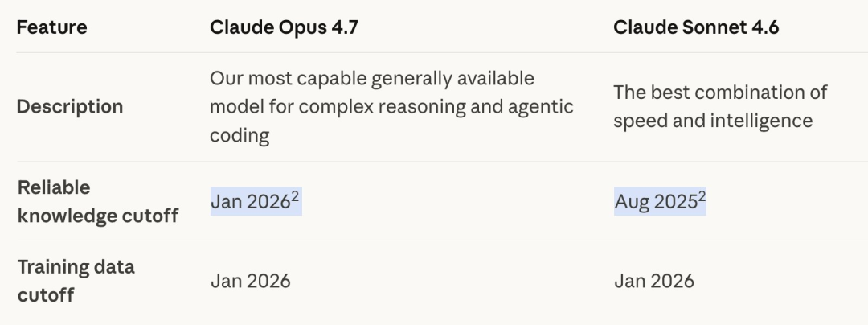Image resolution: width=868 pixels, height=325 pixels.
Task: Click the word "coding" in Opus description
Action: 240,134
